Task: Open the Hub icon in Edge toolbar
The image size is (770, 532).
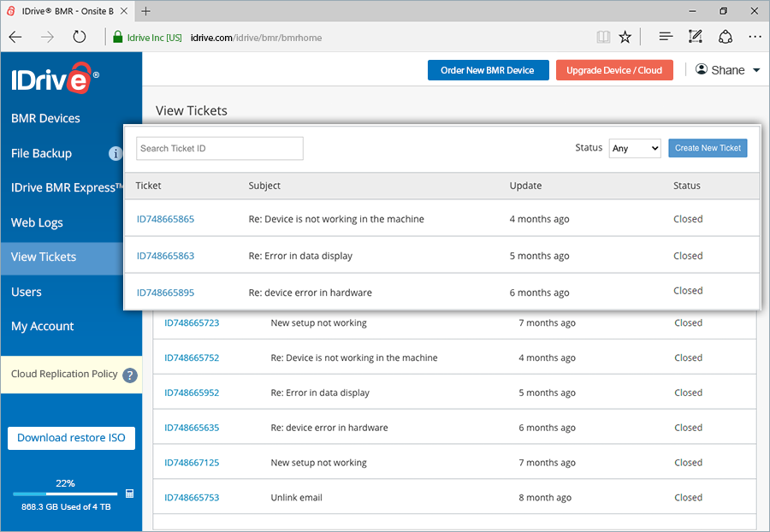Action: [664, 36]
